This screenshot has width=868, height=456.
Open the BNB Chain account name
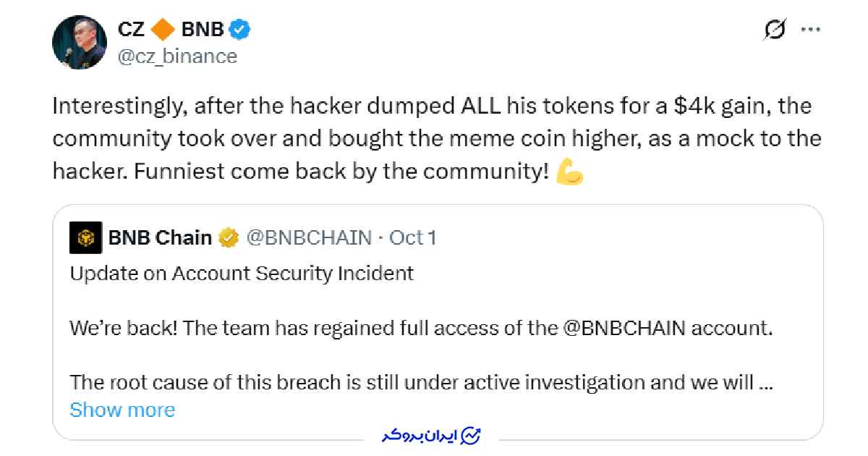coord(160,237)
